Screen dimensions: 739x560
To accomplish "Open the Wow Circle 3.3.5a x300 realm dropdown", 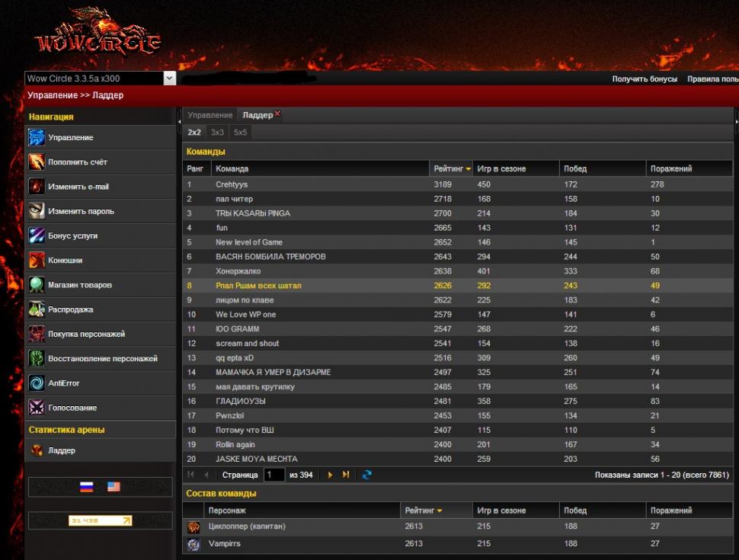I will [x=169, y=78].
